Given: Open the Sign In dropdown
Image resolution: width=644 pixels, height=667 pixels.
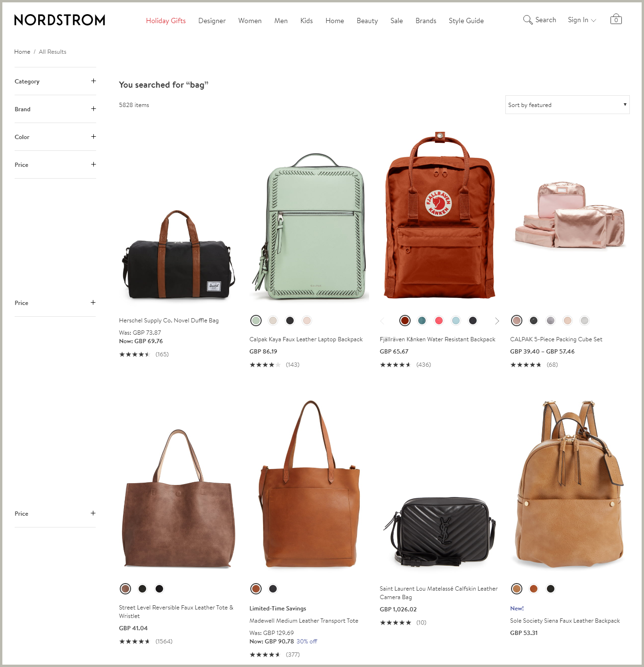Looking at the screenshot, I should (x=582, y=20).
